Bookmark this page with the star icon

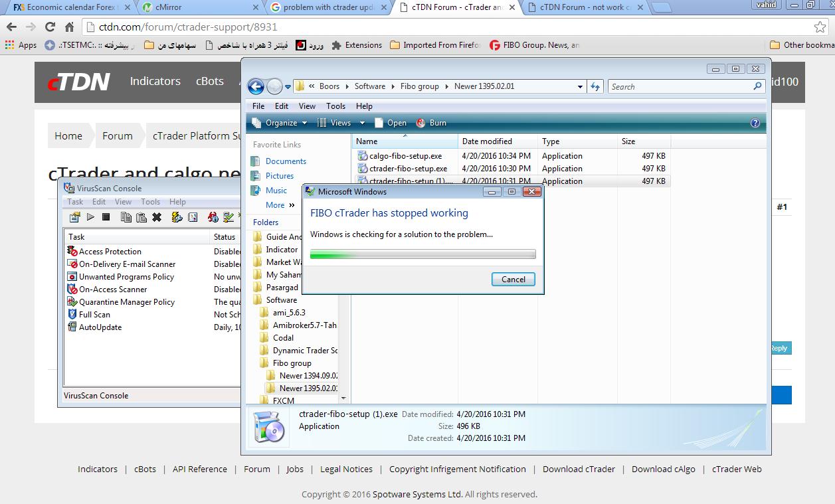coord(820,27)
